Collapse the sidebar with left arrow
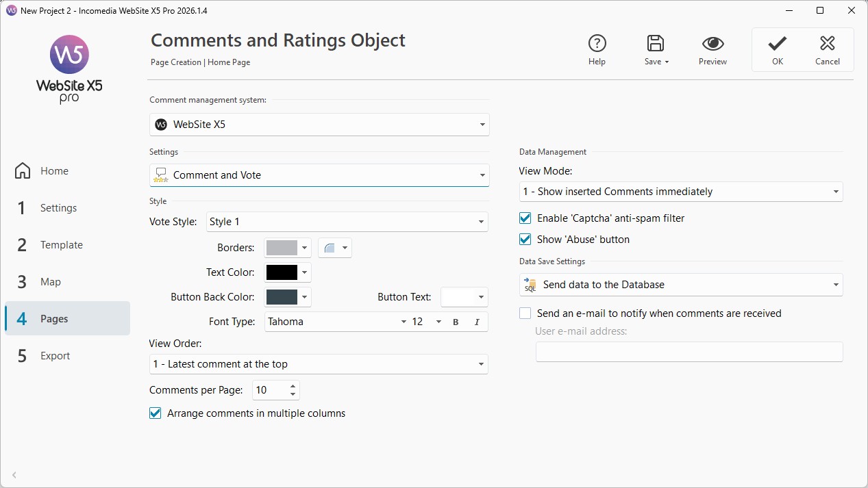This screenshot has width=868, height=488. point(14,475)
